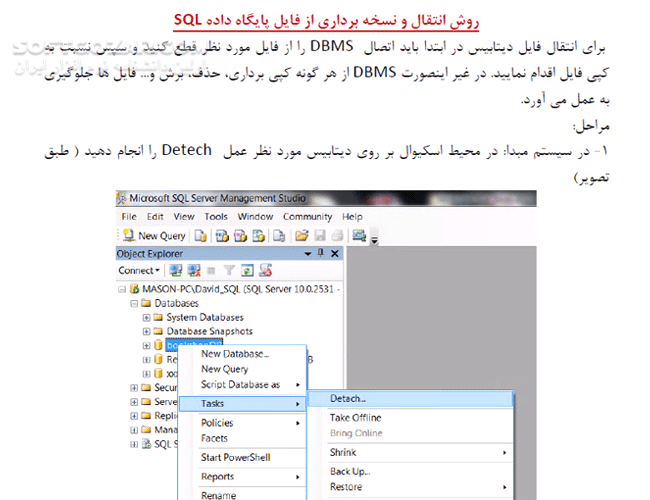Expand the 'SQL S' agent node
The height and width of the screenshot is (500, 650).
coord(134,444)
